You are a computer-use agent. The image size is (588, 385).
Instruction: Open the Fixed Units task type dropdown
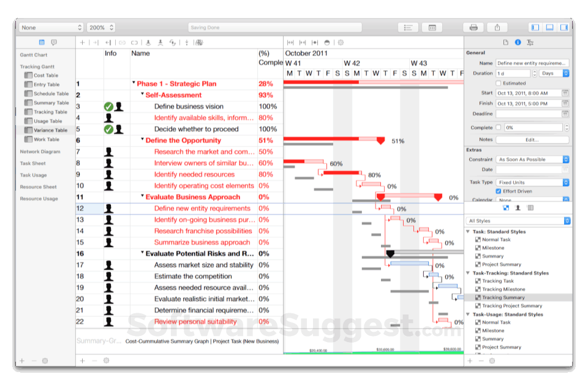[x=532, y=182]
